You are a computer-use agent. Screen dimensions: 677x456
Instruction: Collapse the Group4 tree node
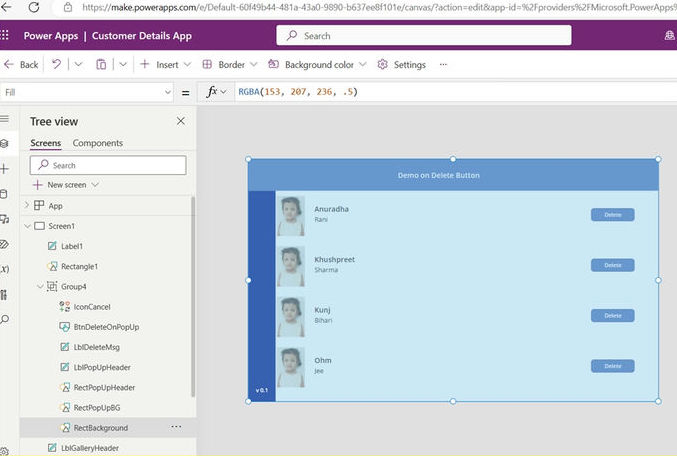click(x=40, y=286)
